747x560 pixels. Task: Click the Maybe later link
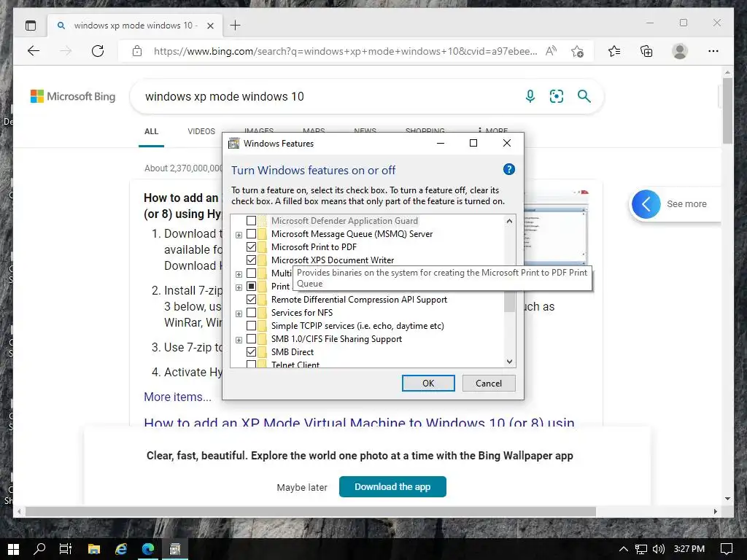point(302,487)
